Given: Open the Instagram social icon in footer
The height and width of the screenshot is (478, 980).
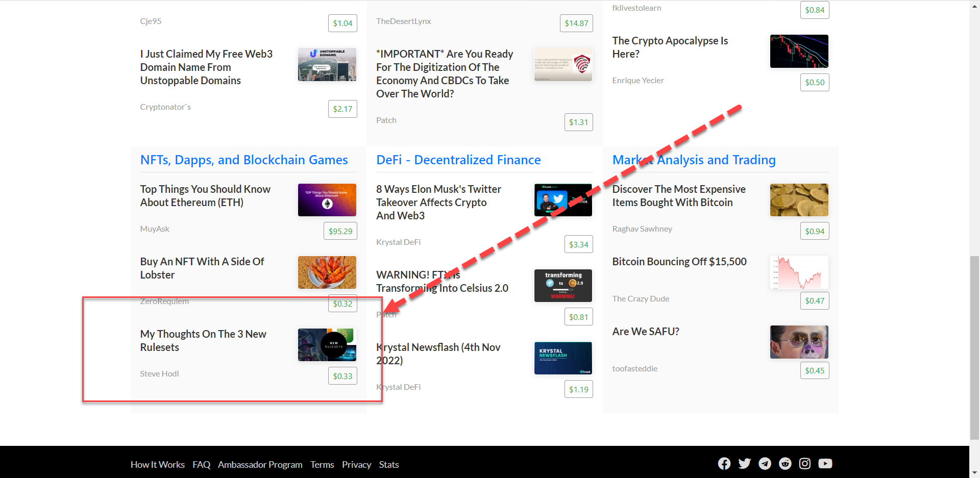Looking at the screenshot, I should [805, 463].
